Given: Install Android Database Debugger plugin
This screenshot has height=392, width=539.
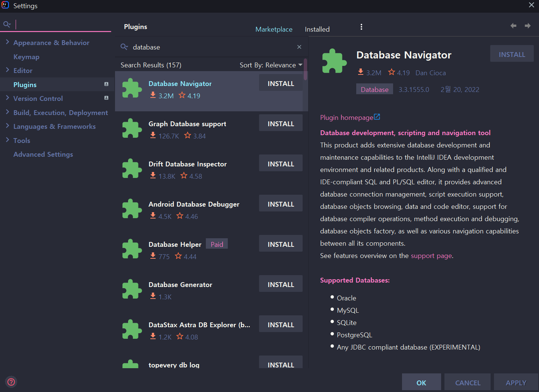Looking at the screenshot, I should click(x=281, y=203).
